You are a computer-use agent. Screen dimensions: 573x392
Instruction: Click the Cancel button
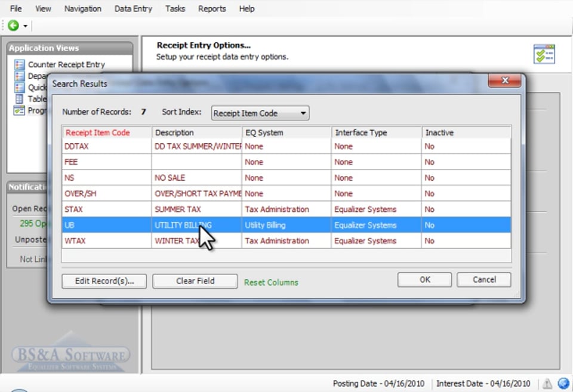click(484, 279)
